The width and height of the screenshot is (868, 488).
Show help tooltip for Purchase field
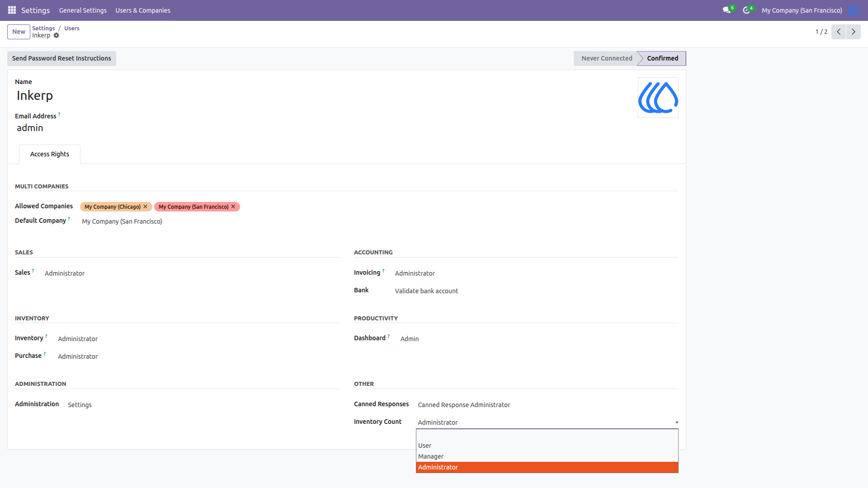[44, 354]
